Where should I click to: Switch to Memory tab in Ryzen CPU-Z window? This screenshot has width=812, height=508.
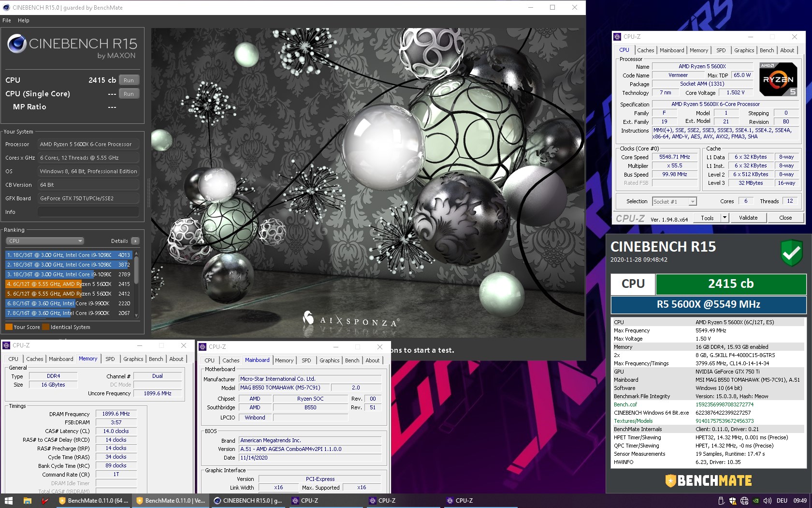tap(699, 50)
